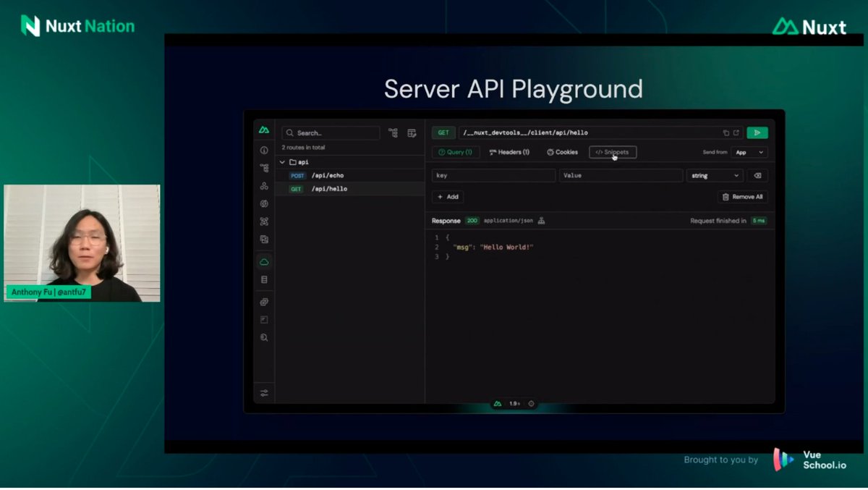Clear the query row delete icon

[757, 175]
